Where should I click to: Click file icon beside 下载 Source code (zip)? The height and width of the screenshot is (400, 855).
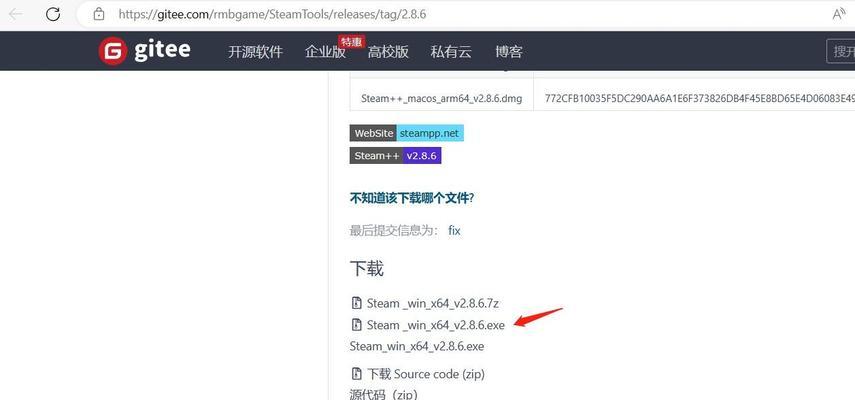[356, 374]
